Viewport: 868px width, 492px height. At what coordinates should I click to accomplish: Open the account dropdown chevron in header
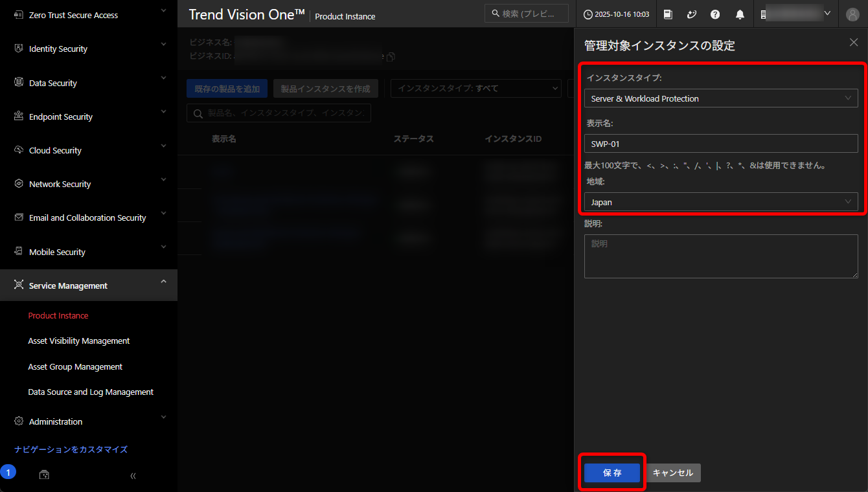(x=827, y=12)
